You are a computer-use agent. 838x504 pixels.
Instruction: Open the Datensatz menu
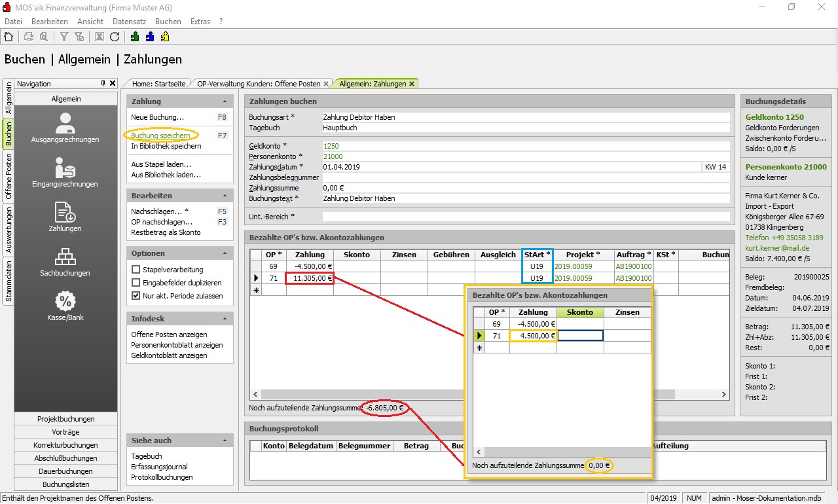[x=129, y=22]
